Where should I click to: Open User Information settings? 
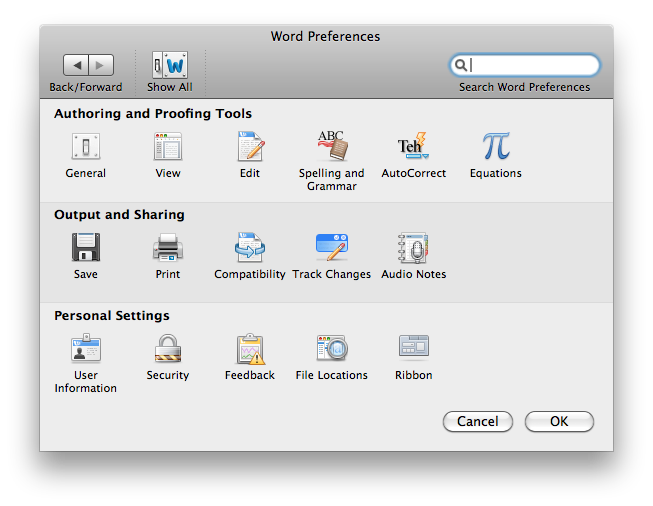point(86,349)
